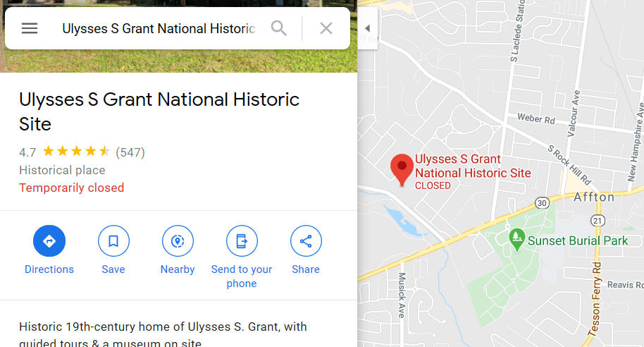Click the place title heading

159,111
